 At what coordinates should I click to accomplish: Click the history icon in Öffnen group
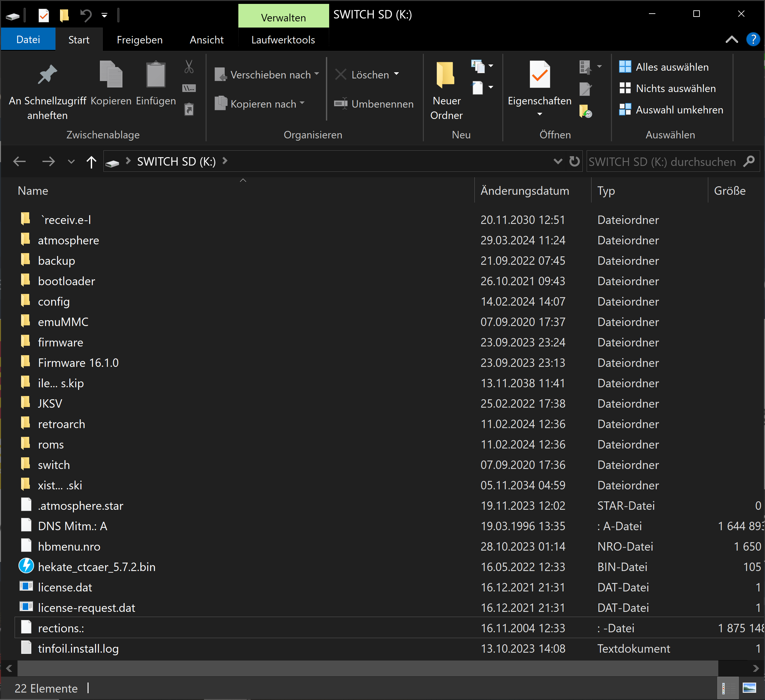(586, 111)
